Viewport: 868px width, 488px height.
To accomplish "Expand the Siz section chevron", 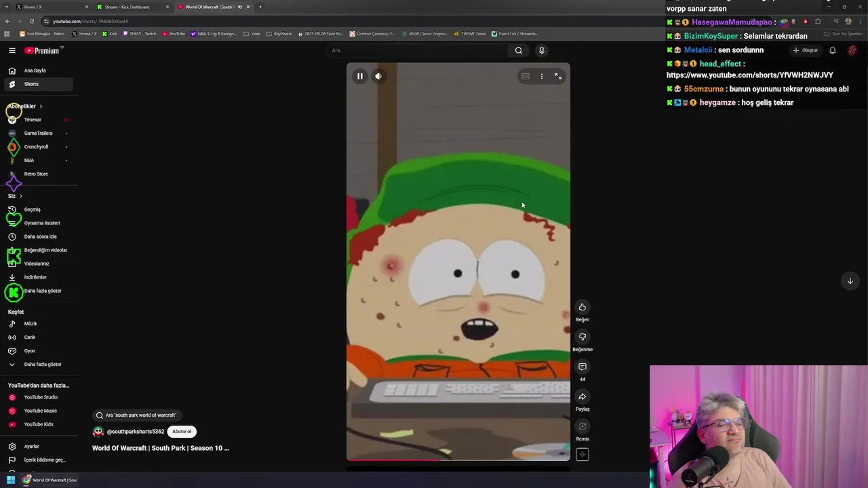I will coord(20,196).
